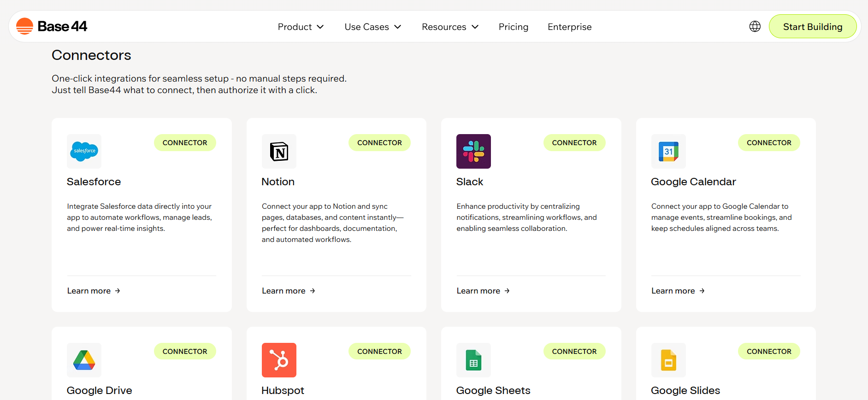Open Learn more for Notion

click(289, 291)
